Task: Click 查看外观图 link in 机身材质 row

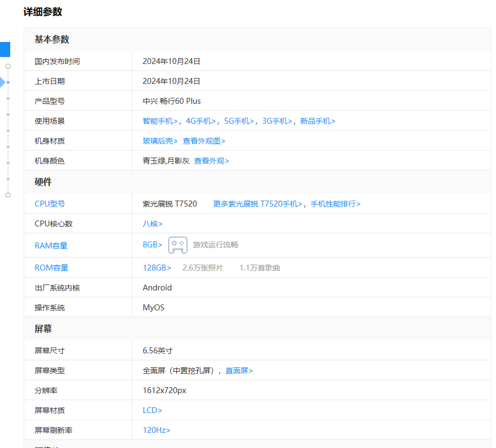Action: coord(204,141)
